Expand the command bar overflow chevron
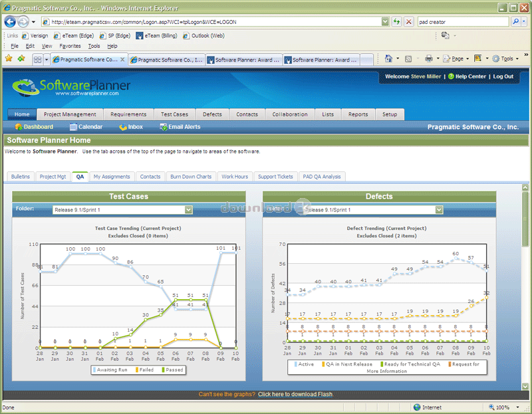Screen dimensions: 532x414 tap(526, 54)
